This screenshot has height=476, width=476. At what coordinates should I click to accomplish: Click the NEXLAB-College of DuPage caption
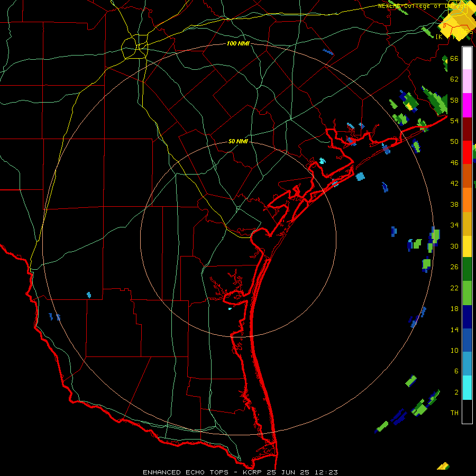pos(425,6)
